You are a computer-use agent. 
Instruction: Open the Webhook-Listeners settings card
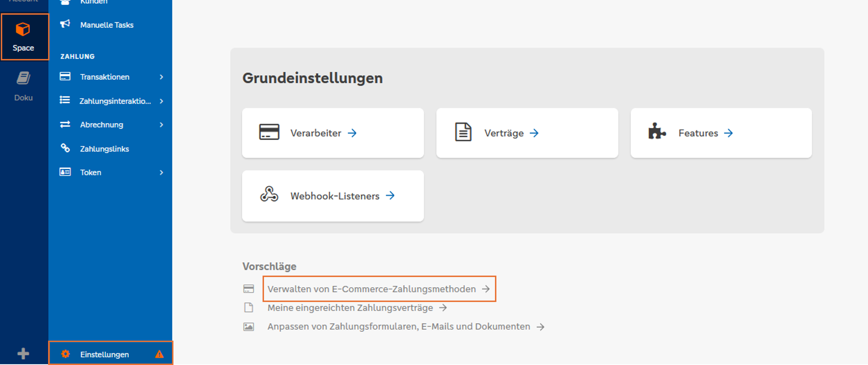[x=333, y=196]
